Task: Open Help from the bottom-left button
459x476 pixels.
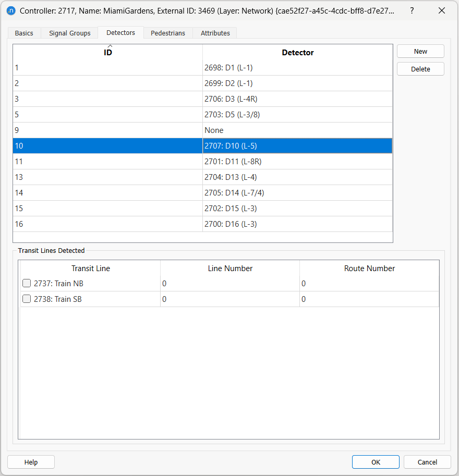Action: [31, 462]
